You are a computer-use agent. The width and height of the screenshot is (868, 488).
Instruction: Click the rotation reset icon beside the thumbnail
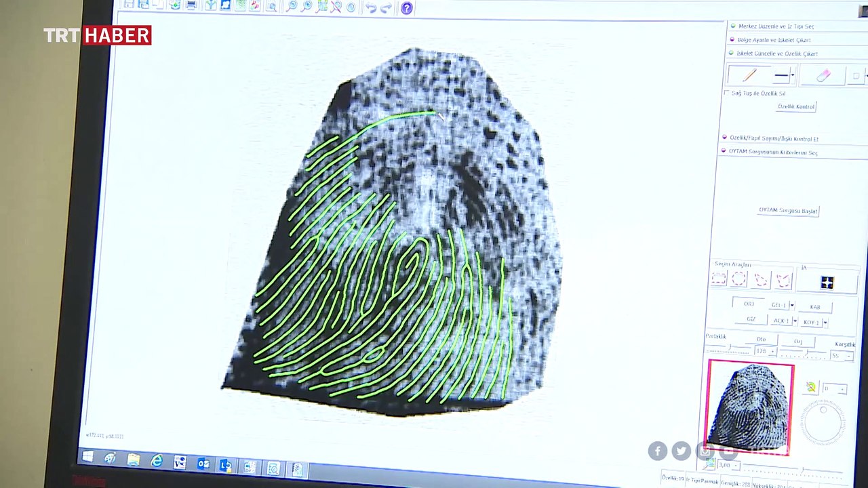point(811,387)
